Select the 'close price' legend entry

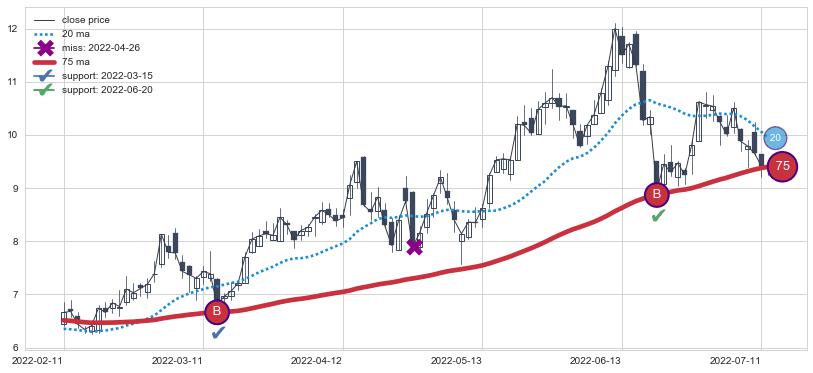tap(86, 20)
